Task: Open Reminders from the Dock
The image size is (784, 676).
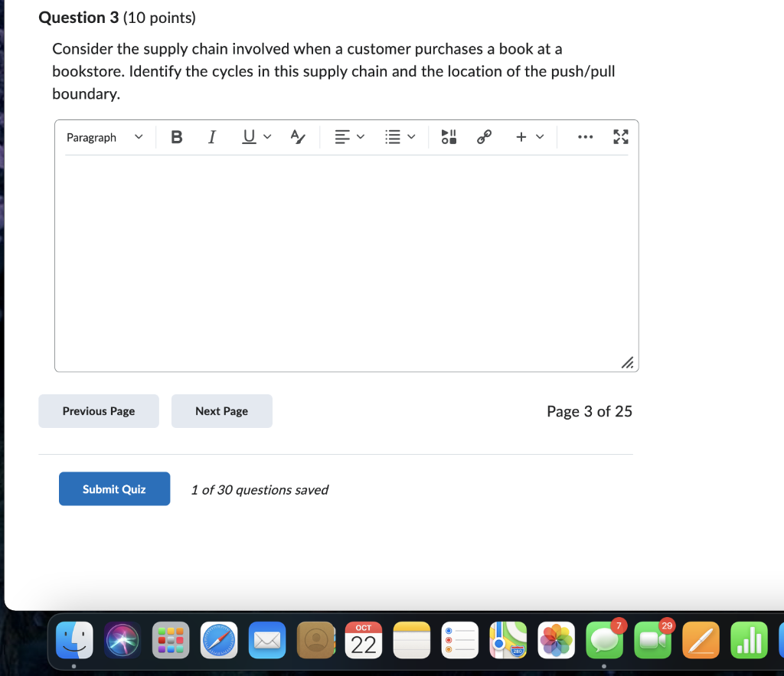Action: [x=460, y=641]
